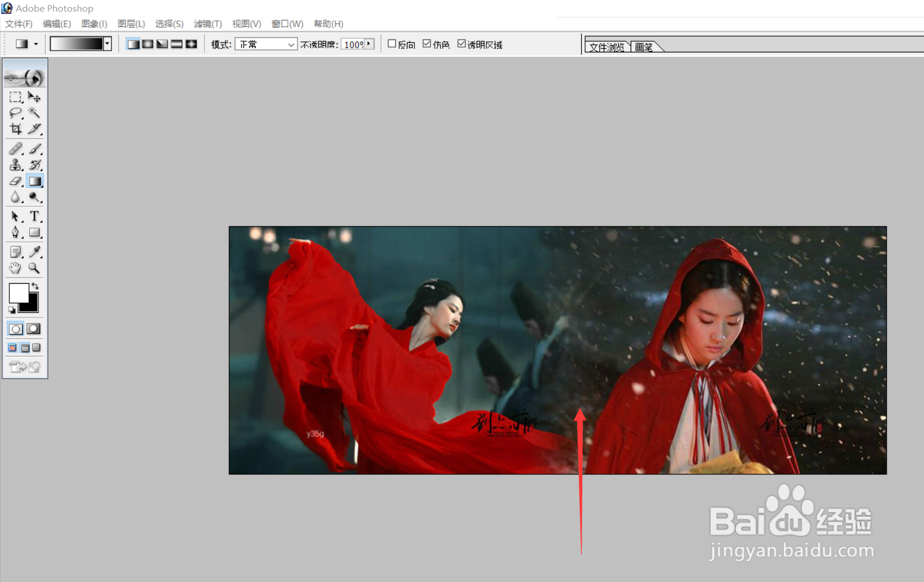Switch to quick mask mode

[34, 329]
